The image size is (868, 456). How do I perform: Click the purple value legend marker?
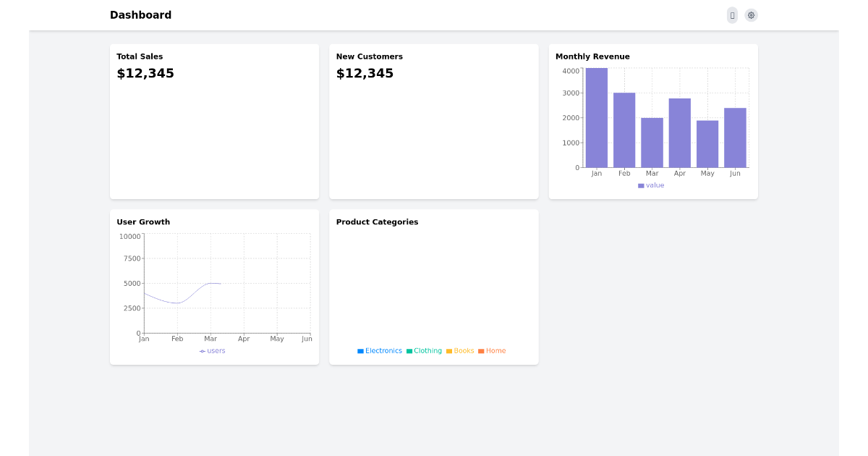[639, 185]
